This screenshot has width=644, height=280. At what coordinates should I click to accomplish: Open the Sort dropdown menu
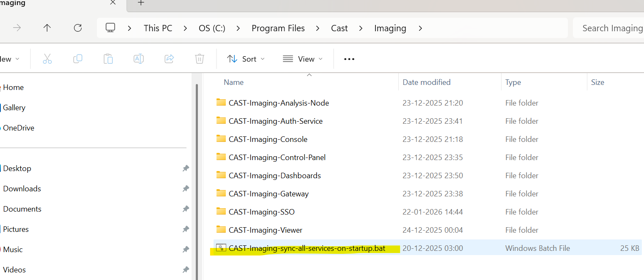[x=246, y=59]
